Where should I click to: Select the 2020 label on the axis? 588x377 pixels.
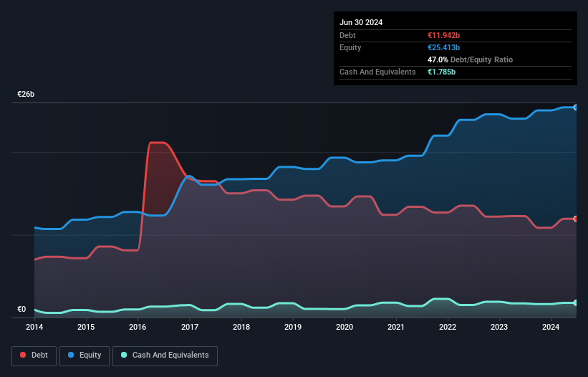pos(344,327)
